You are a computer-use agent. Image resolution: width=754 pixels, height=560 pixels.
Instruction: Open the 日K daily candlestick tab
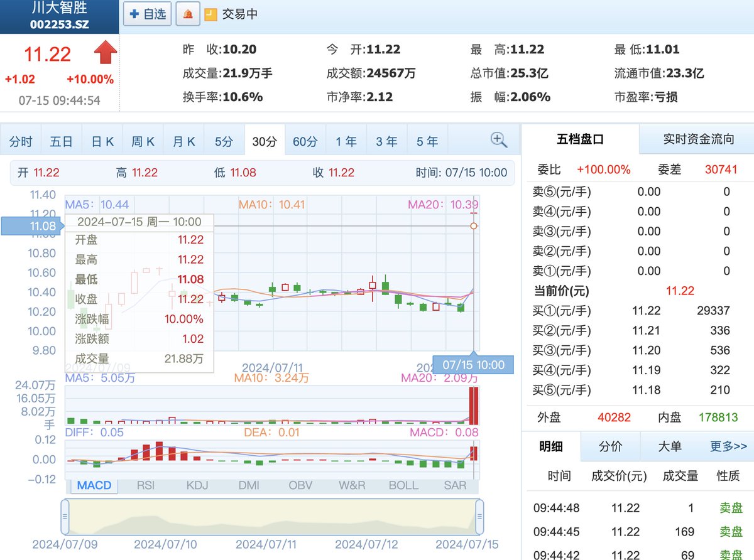click(102, 141)
